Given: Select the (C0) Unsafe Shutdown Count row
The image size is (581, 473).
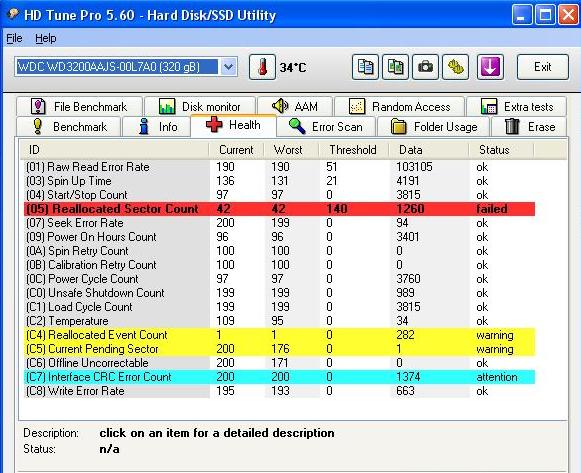Looking at the screenshot, I should tap(279, 293).
